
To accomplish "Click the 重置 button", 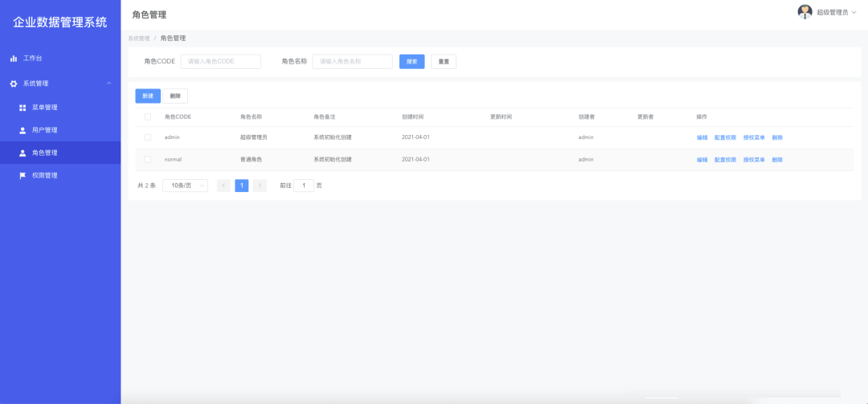I will pyautogui.click(x=444, y=61).
